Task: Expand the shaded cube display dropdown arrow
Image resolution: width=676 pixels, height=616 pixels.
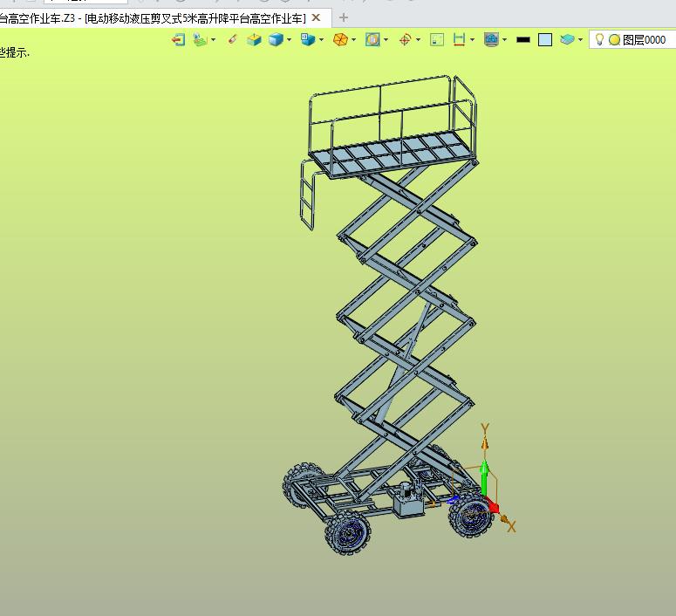Action: click(x=289, y=39)
